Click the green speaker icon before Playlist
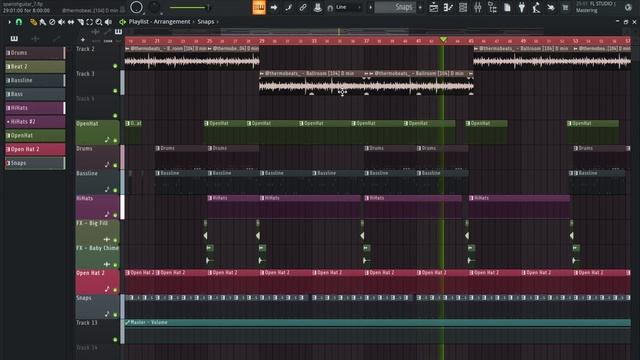640x360 pixels. pyautogui.click(x=122, y=22)
